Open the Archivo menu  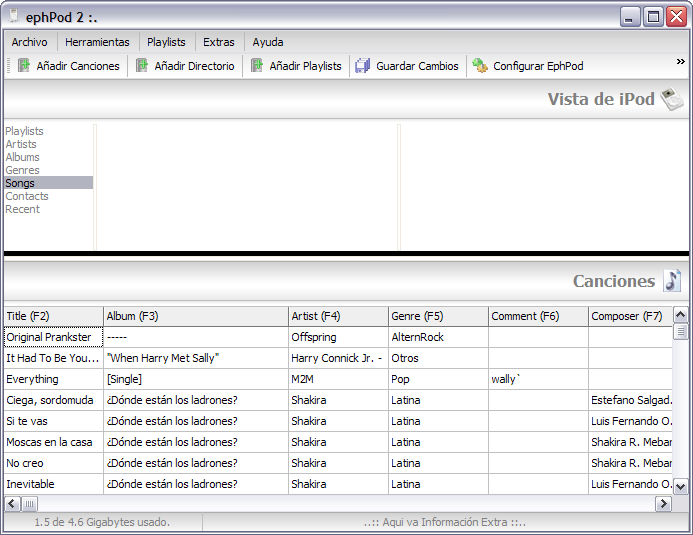pos(30,42)
